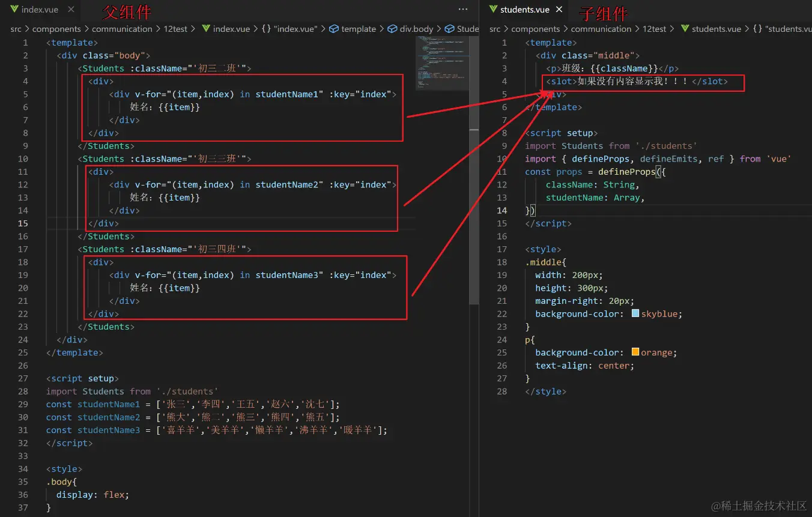Click the skyblue color swatch
Viewport: 812px width, 517px height.
coord(635,313)
